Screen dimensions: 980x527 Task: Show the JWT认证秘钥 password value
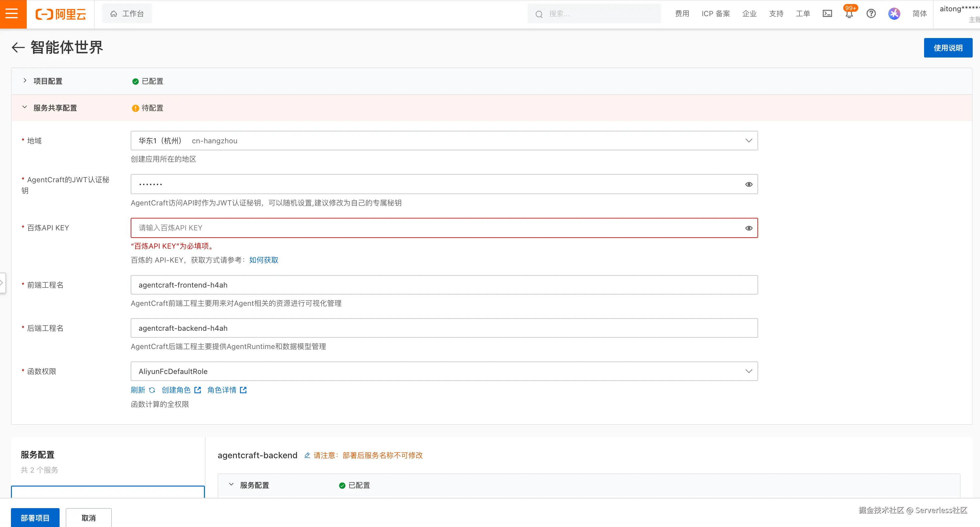point(748,184)
